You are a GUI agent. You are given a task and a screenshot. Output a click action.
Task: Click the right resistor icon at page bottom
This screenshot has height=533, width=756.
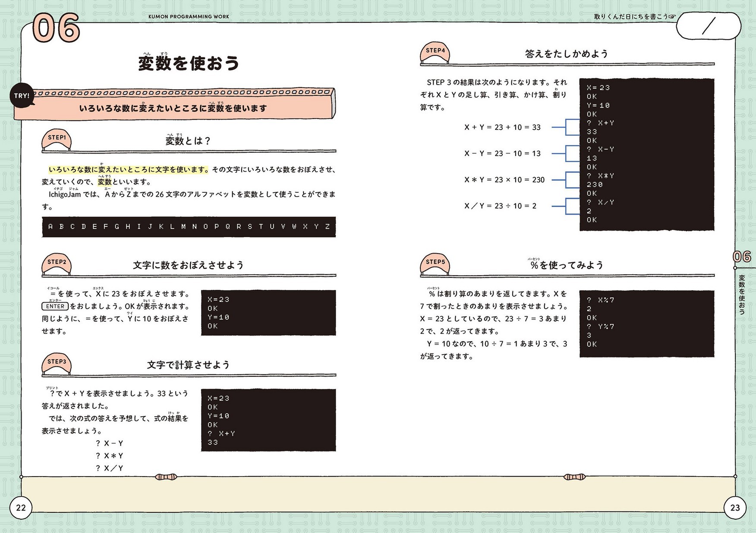click(574, 477)
